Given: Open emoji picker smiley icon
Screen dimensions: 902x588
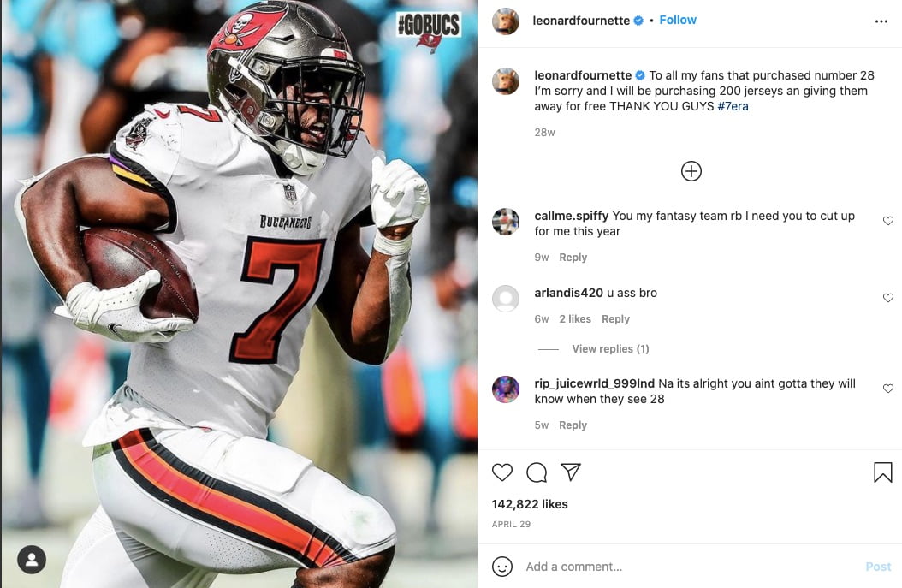Looking at the screenshot, I should (502, 567).
